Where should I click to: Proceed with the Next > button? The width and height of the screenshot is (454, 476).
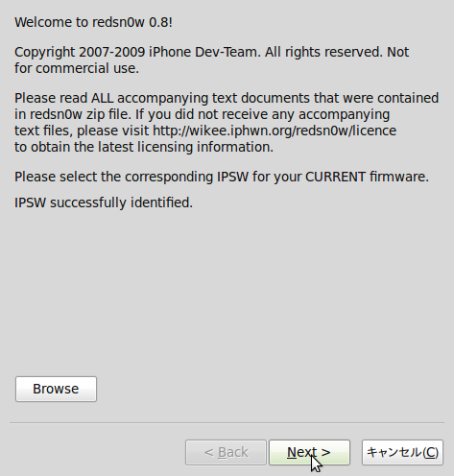pos(309,452)
